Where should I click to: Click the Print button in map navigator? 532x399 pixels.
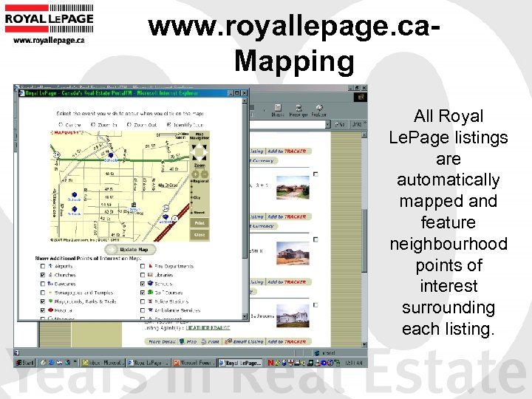tap(199, 223)
